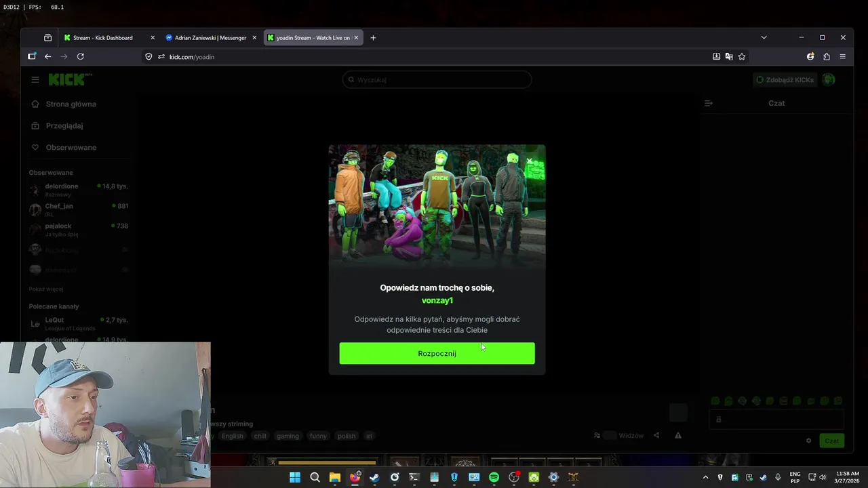
Task: Click the English stream tag
Action: (232, 436)
